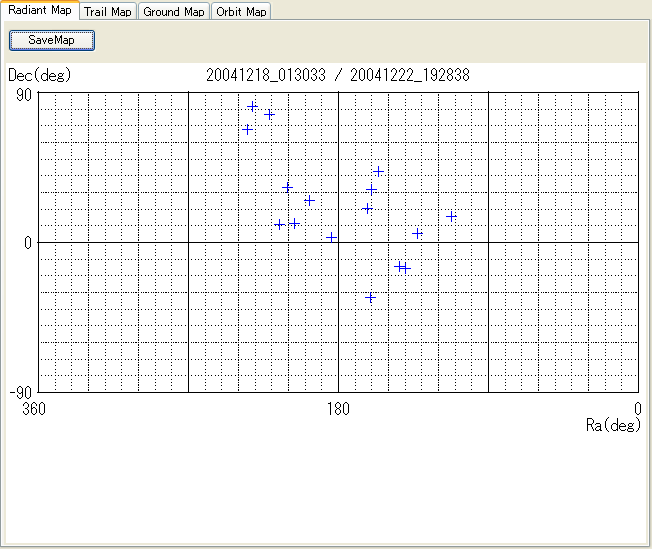Viewport: 652px width, 549px height.
Task: Open the Trail Map tab
Action: pos(107,12)
